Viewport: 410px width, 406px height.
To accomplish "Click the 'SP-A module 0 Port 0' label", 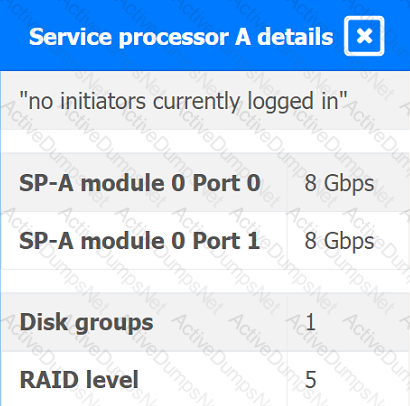I will coord(140,183).
